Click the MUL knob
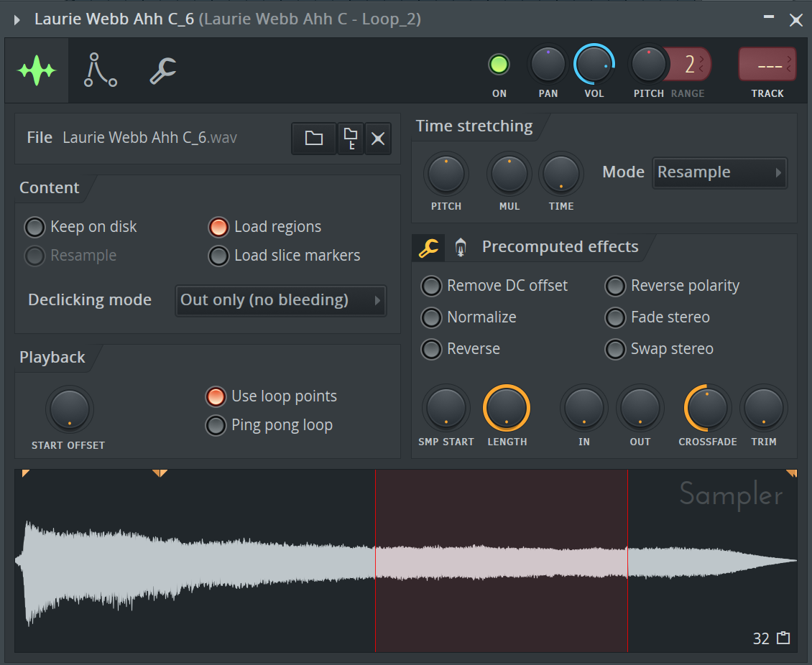Screen dimensions: 812x665 509,175
